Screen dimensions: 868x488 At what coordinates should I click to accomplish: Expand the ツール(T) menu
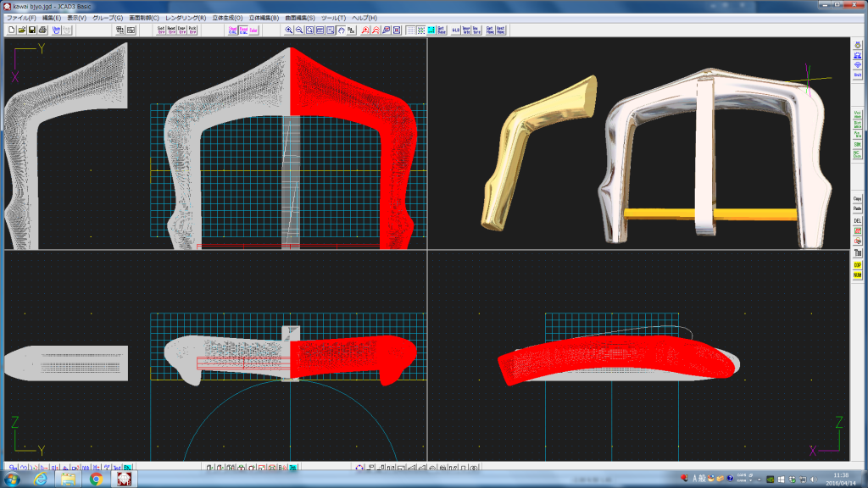(333, 17)
